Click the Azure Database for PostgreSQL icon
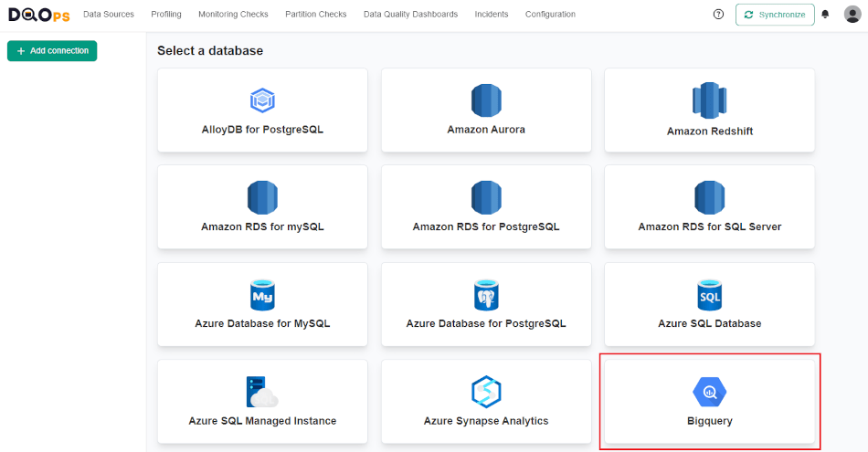 click(x=486, y=295)
